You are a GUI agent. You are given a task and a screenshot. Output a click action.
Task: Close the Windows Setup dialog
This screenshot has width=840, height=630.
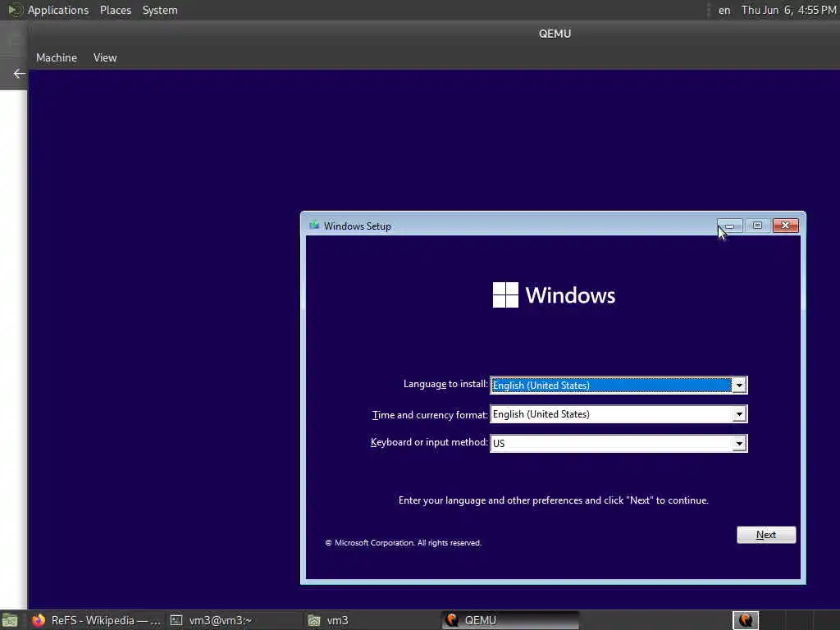click(785, 226)
